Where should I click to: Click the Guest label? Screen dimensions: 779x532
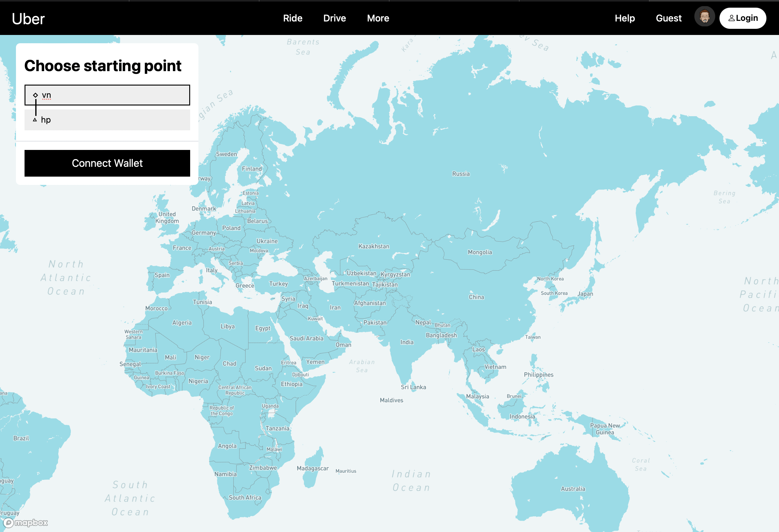click(x=669, y=18)
